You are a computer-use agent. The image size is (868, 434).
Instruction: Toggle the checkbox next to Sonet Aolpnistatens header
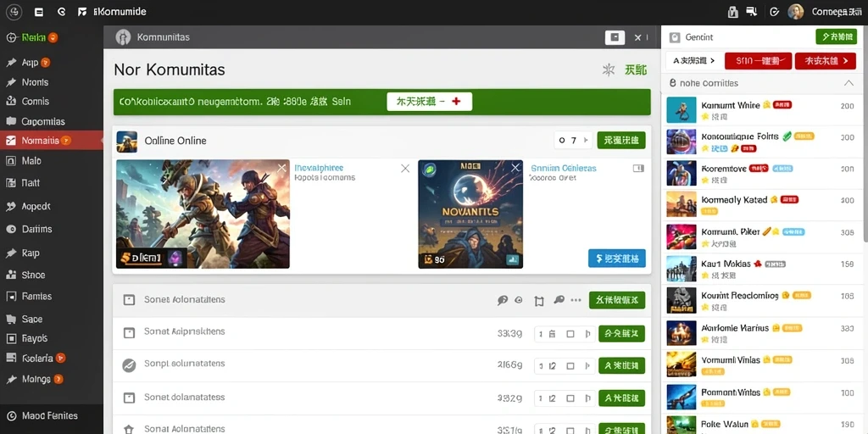[129, 300]
